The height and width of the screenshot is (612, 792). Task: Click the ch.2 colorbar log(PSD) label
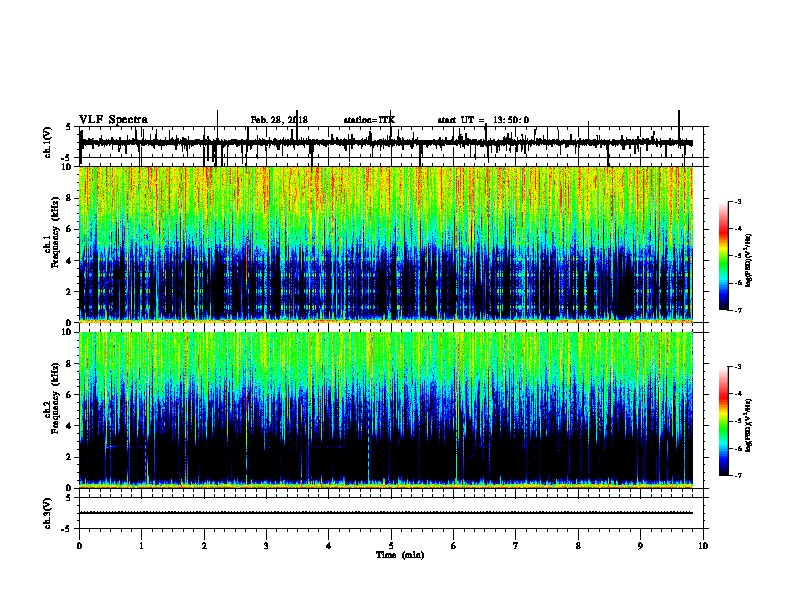click(x=748, y=425)
